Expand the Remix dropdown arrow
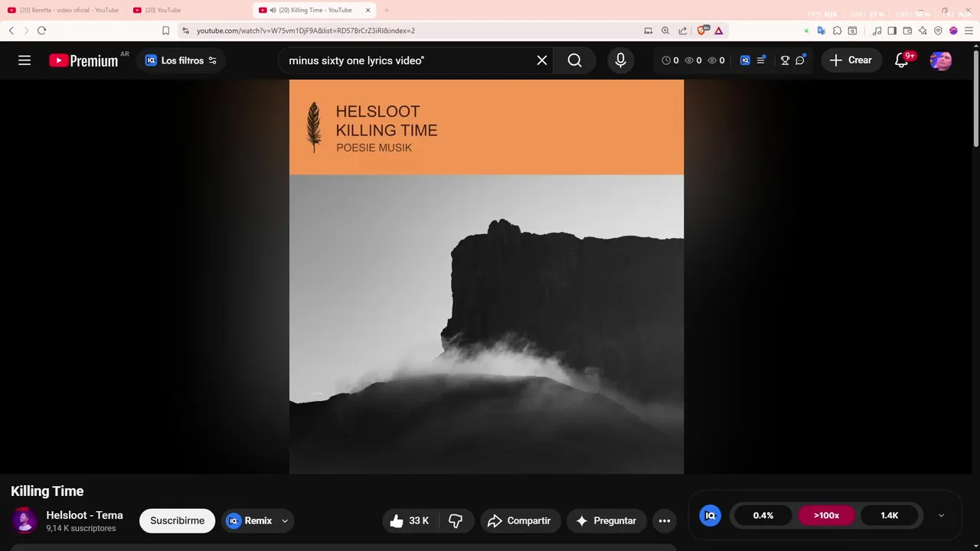This screenshot has height=551, width=980. click(x=285, y=520)
